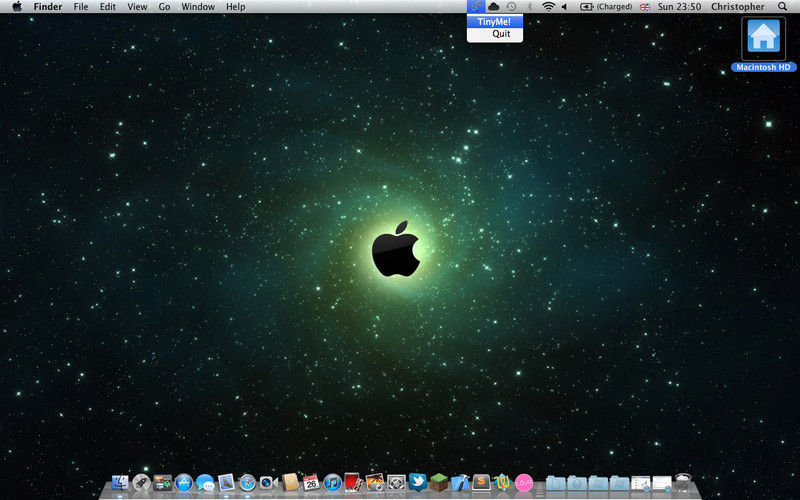Image resolution: width=800 pixels, height=500 pixels.
Task: Launch Safari compass icon in Dock
Action: pos(247,482)
